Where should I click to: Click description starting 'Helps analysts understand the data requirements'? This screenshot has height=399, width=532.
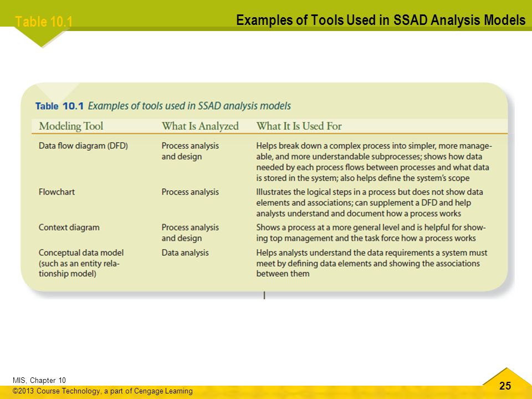[x=371, y=263]
